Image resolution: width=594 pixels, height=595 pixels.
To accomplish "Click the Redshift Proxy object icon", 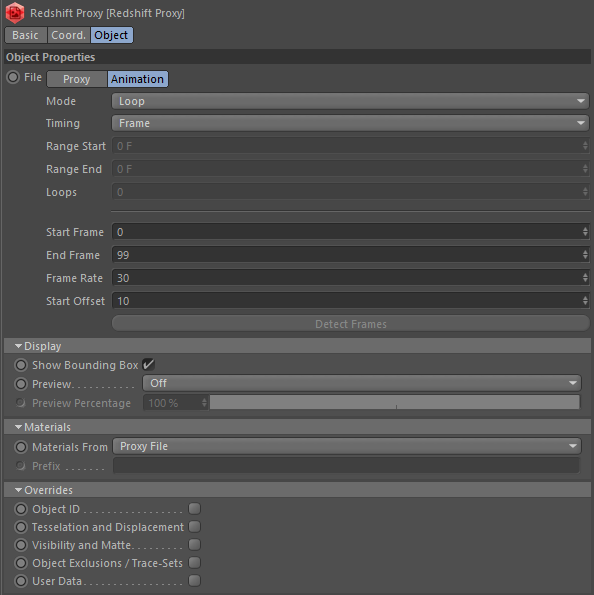I will tap(15, 13).
